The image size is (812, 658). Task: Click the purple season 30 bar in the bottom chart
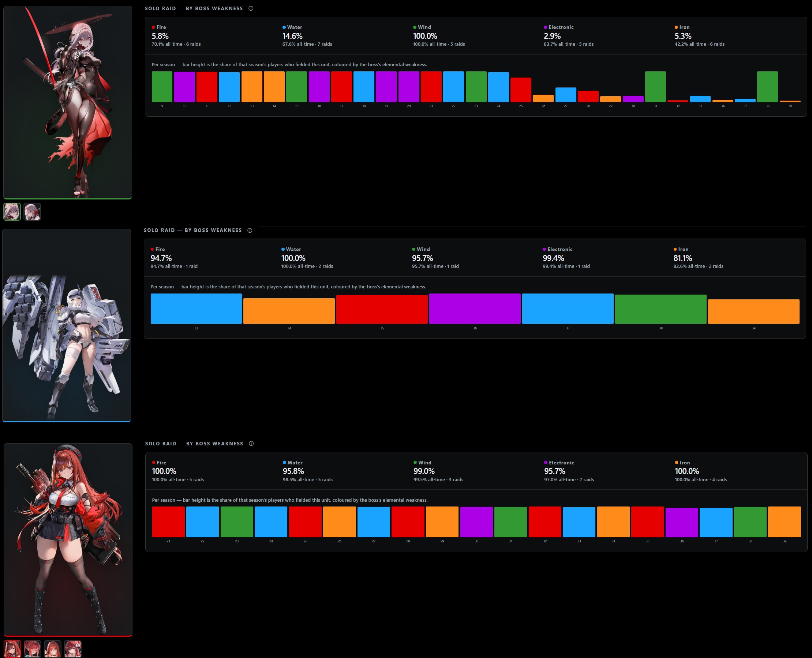coord(477,522)
